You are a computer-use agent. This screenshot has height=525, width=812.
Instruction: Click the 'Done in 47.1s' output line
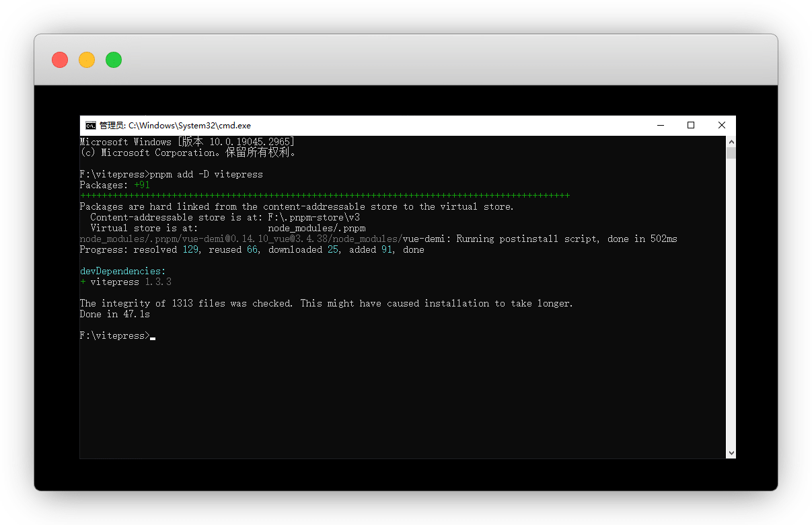click(114, 314)
